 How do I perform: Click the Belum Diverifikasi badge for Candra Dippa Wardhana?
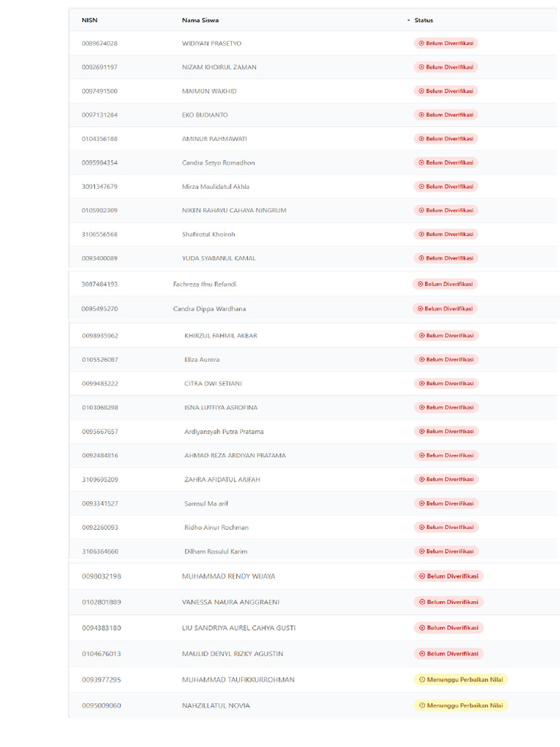click(x=445, y=309)
